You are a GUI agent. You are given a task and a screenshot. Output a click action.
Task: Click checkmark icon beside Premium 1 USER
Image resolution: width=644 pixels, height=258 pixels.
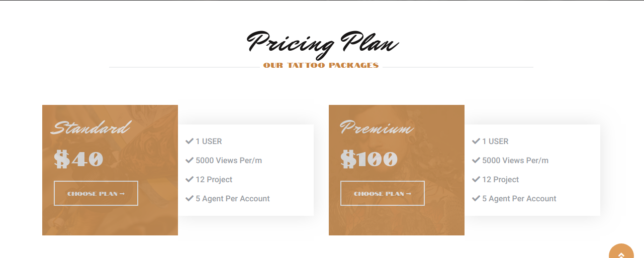pyautogui.click(x=476, y=141)
